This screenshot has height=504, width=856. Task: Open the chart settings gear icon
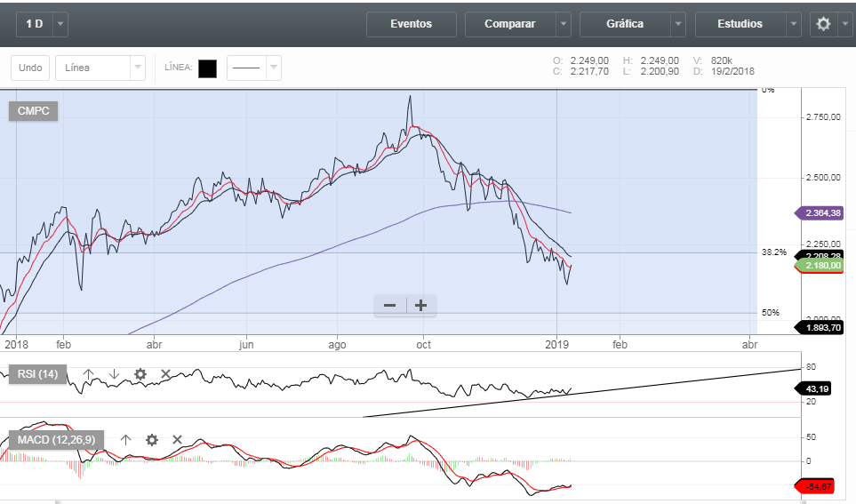[x=823, y=24]
